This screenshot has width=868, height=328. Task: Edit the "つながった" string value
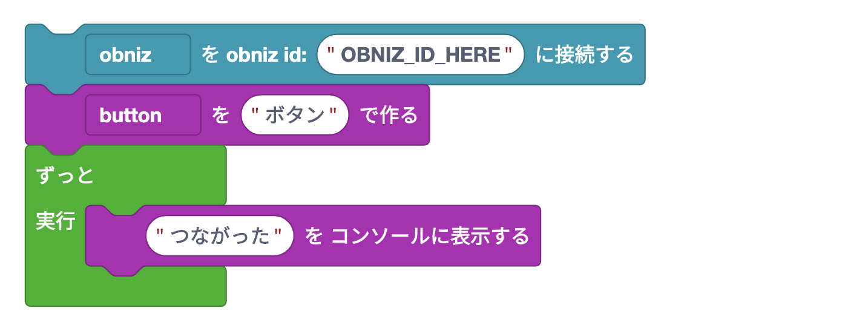(x=219, y=236)
